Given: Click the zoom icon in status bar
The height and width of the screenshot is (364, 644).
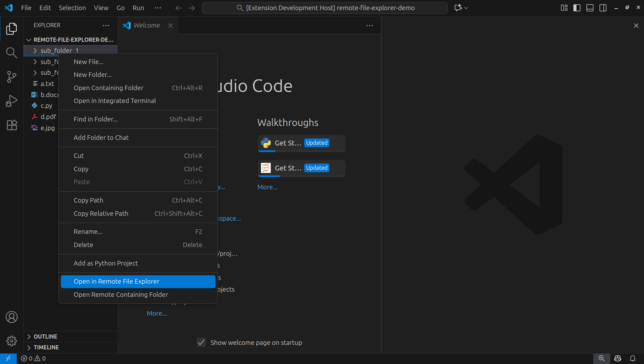Looking at the screenshot, I should click(x=602, y=358).
